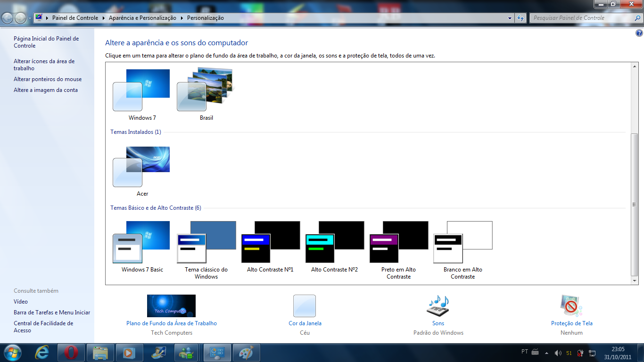Click the search magnifier icon

coord(637,18)
